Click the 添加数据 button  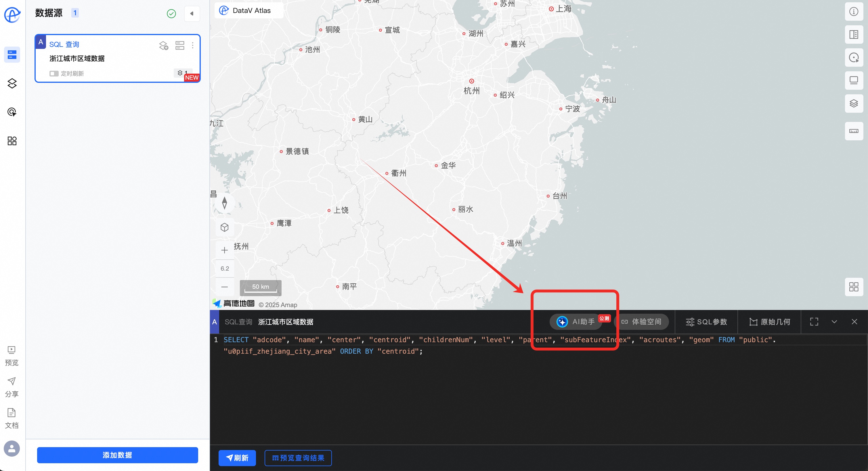pos(117,455)
